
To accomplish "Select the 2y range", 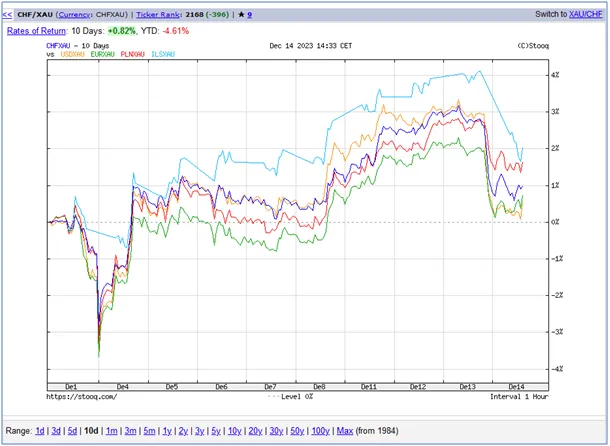I will (183, 431).
